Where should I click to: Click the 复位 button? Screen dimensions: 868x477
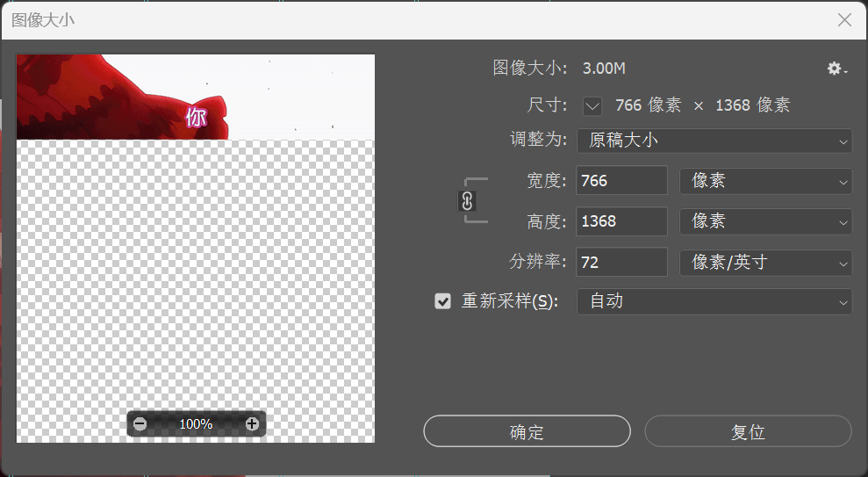748,431
